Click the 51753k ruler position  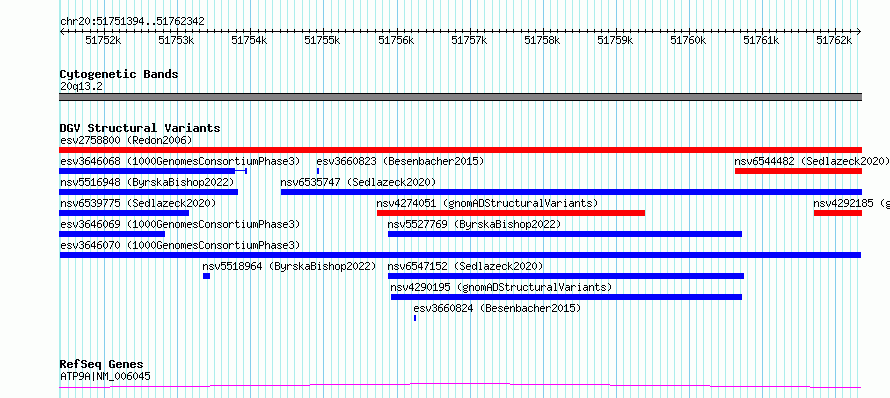point(177,40)
